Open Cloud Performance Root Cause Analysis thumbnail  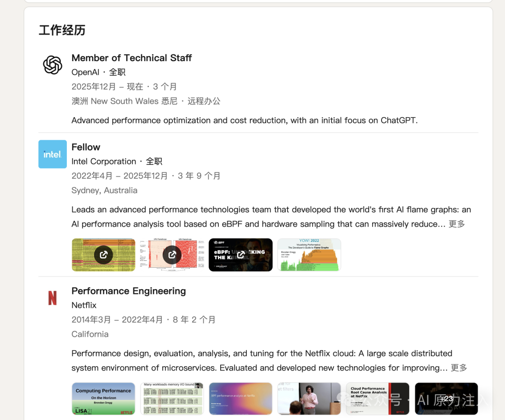[378, 399]
